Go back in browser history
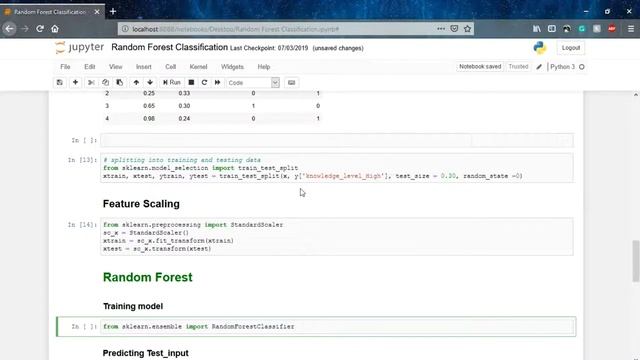Viewport: 640px width, 360px height. [x=9, y=29]
